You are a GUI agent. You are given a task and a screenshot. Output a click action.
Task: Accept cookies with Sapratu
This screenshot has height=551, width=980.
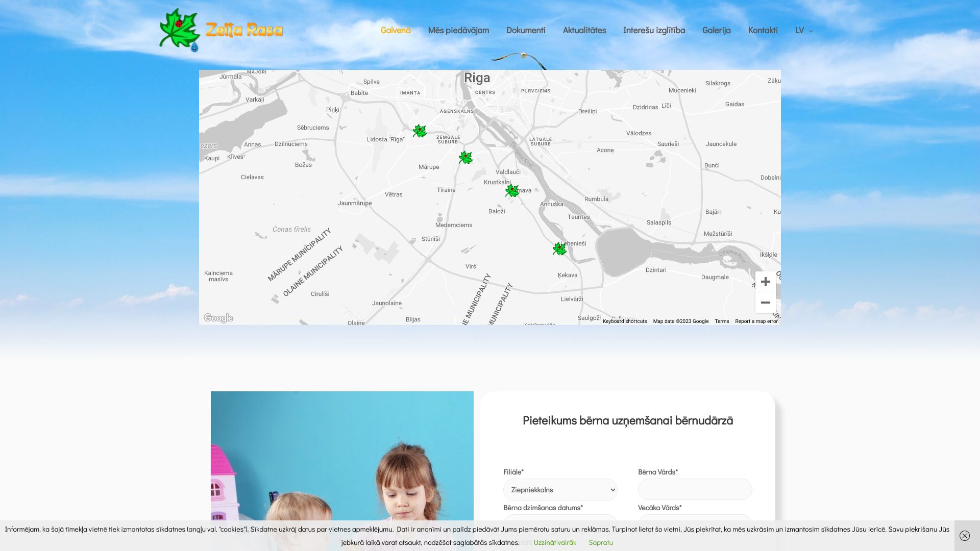pos(600,542)
